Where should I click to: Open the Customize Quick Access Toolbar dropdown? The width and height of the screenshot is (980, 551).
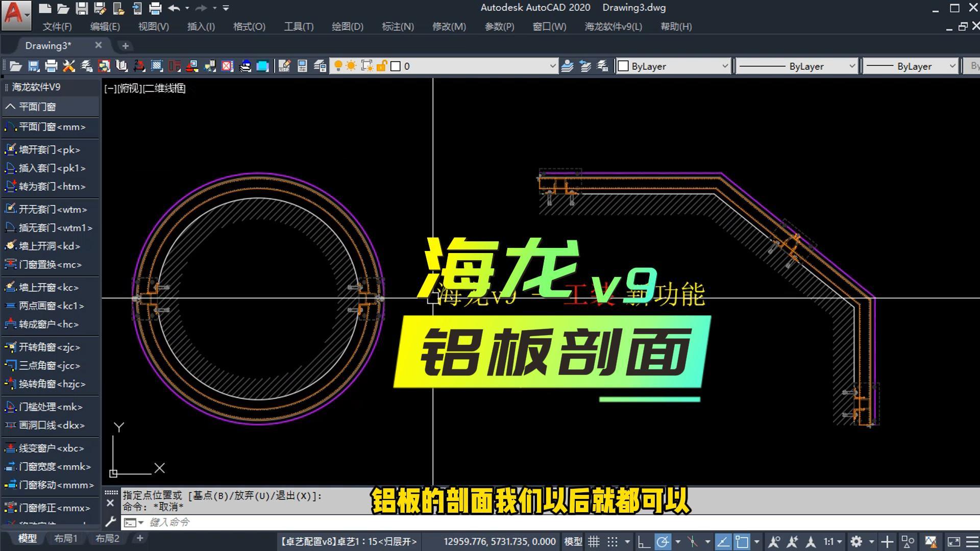pyautogui.click(x=226, y=8)
